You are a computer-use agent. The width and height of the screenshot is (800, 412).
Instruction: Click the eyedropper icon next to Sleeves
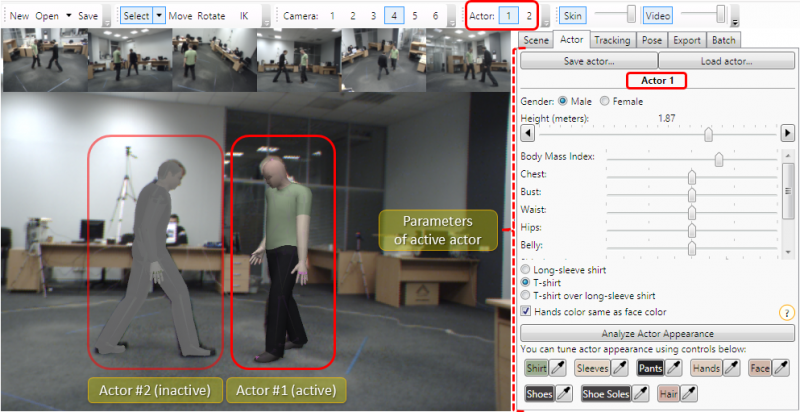tap(620, 368)
